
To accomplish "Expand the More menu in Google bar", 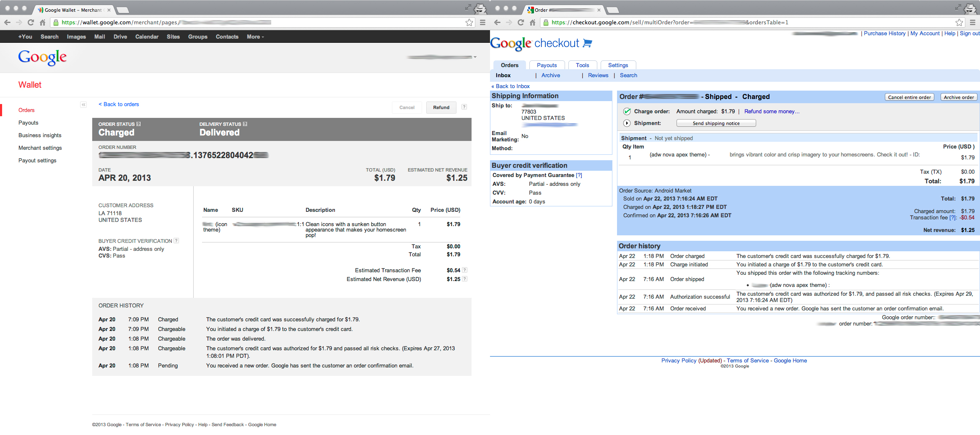I will [255, 37].
